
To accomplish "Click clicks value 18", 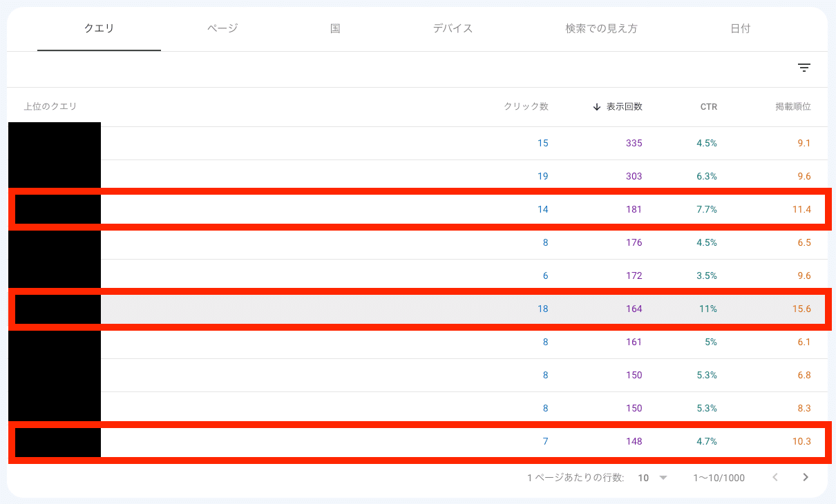I will coord(543,309).
